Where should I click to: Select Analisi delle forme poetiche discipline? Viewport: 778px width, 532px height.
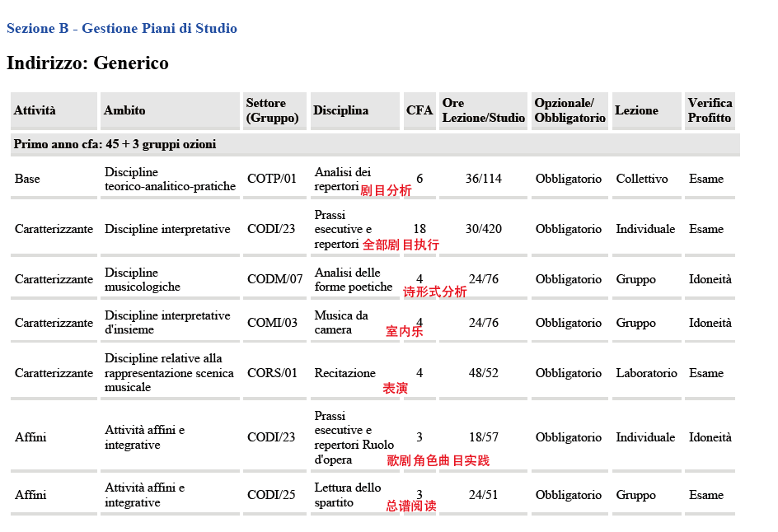[x=354, y=280]
